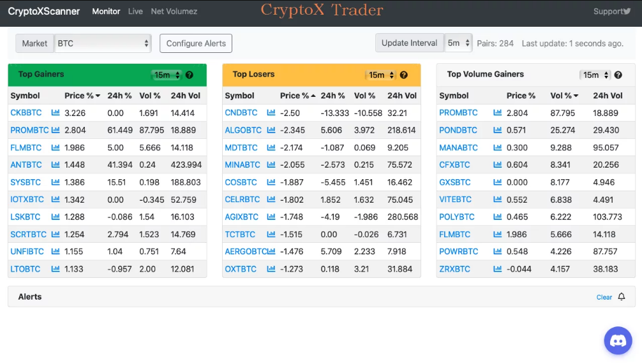The width and height of the screenshot is (642, 364).
Task: Open chart icon for MINABTC row
Action: [271, 164]
